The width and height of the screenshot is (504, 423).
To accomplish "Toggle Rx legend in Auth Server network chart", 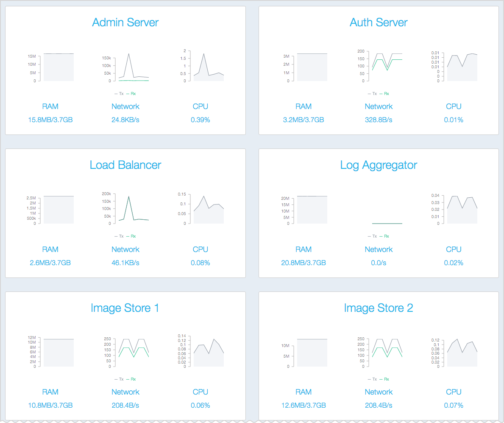I will [384, 93].
